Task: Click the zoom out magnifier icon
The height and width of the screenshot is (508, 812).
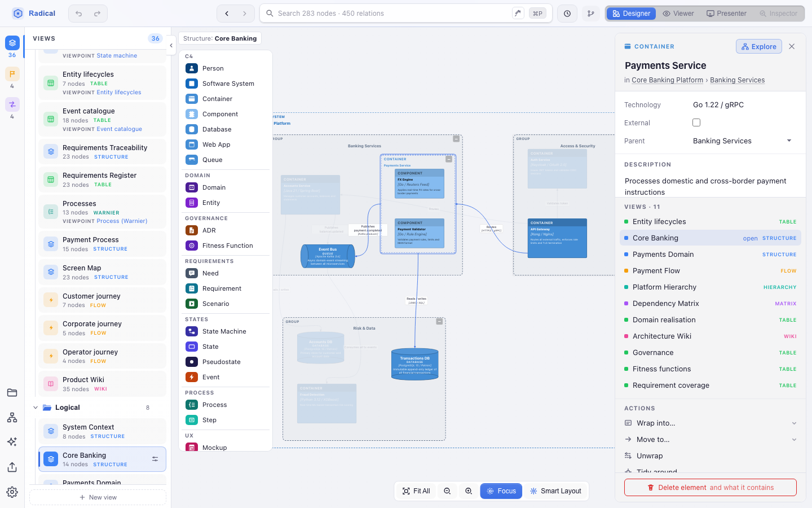Action: (x=447, y=491)
